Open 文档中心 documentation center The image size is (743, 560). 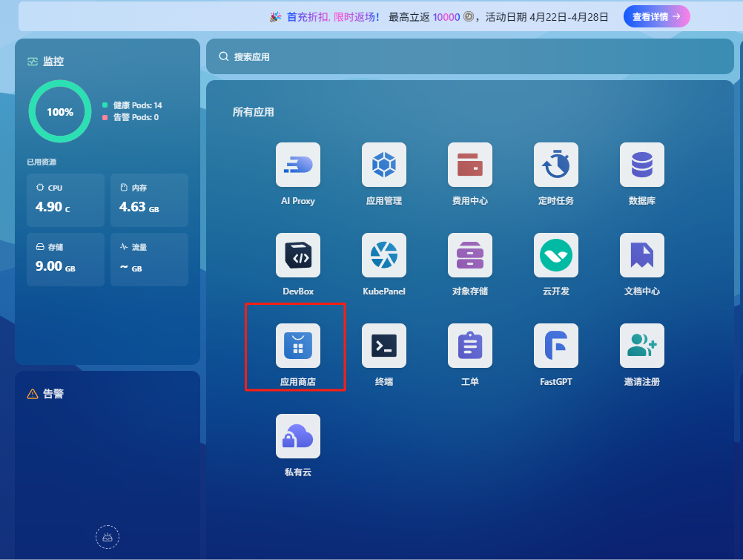[x=642, y=255]
